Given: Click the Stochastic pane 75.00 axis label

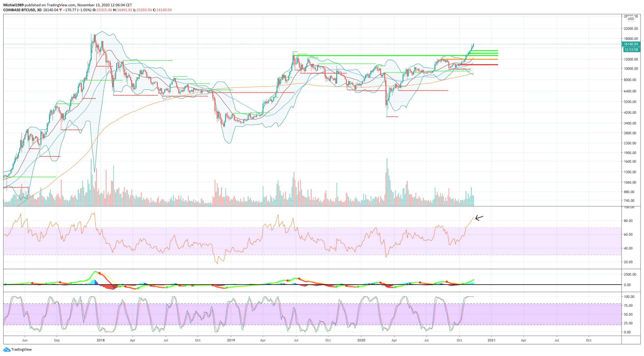Looking at the screenshot, I should tap(628, 306).
